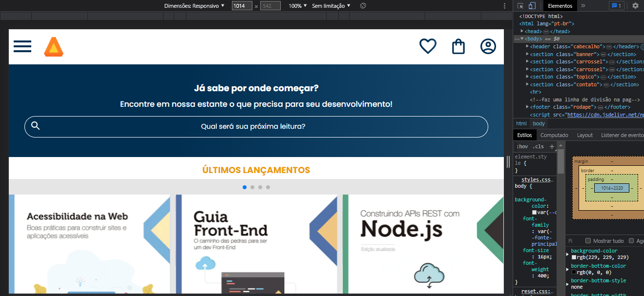
Task: Open the Sem limitação throttling dropdown
Action: [331, 6]
